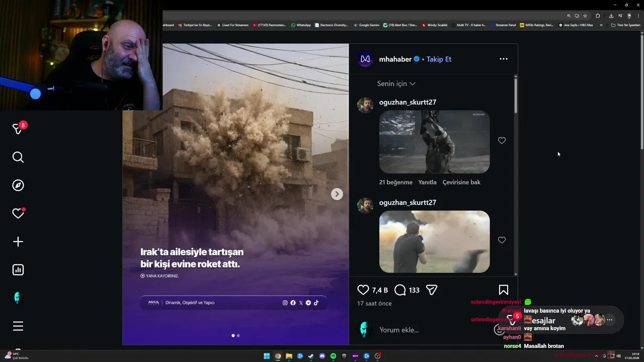This screenshot has width=644, height=362.
Task: Open WhatsApp bookmark in bookmarks bar
Action: click(301, 25)
